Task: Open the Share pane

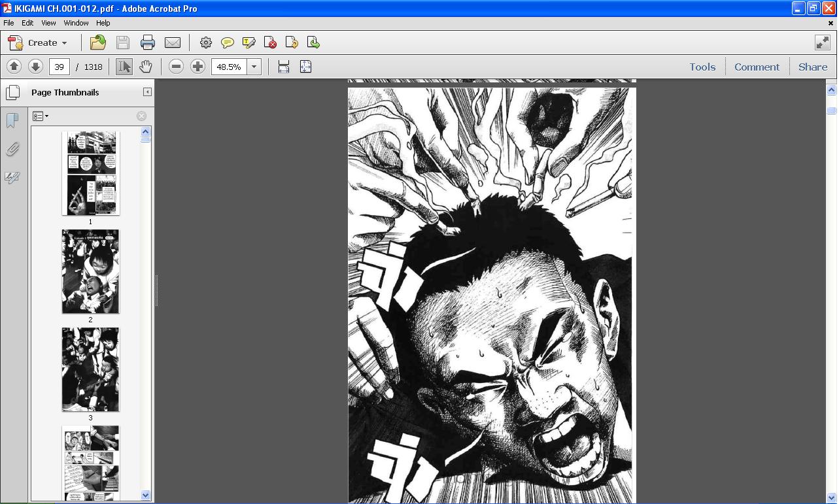Action: 813,67
